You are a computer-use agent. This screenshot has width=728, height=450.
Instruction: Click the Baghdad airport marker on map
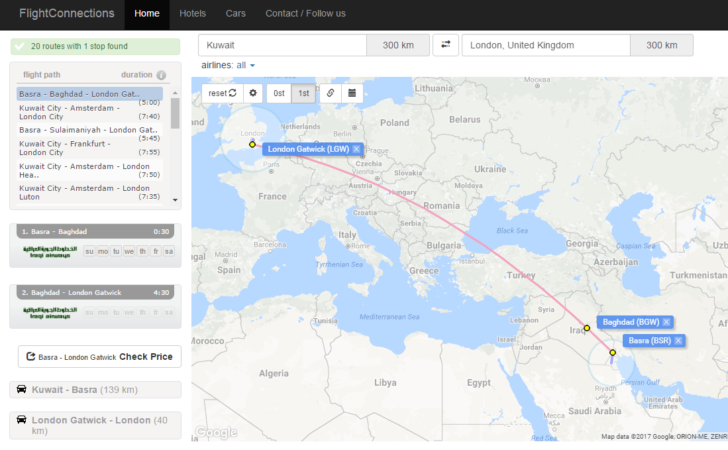tap(587, 328)
